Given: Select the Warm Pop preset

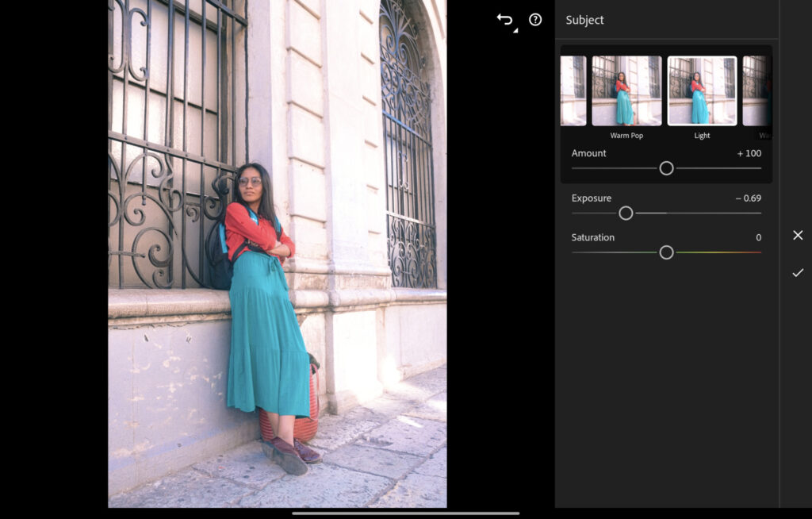Looking at the screenshot, I should pyautogui.click(x=626, y=90).
